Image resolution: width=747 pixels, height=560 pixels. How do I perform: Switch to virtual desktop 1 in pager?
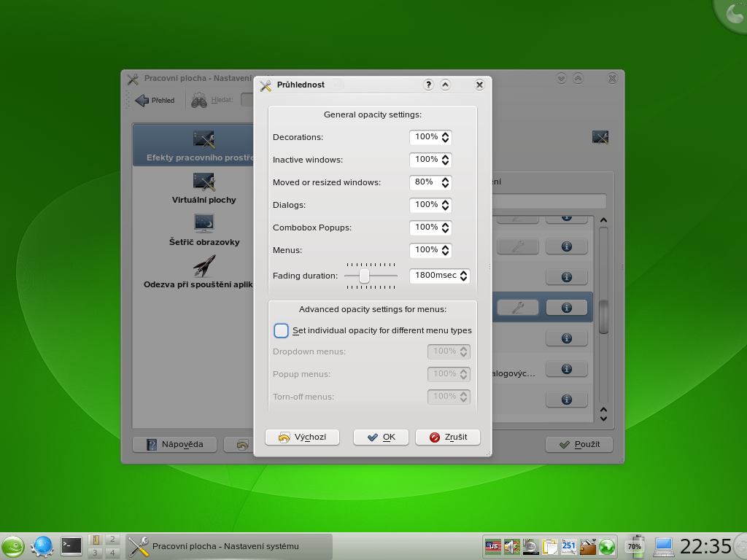point(95,540)
